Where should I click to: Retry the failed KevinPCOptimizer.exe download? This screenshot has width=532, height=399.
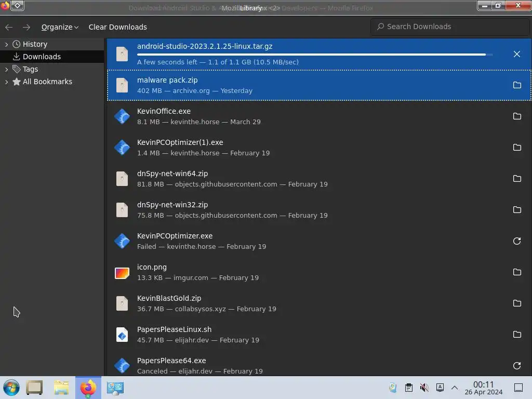coord(517,241)
